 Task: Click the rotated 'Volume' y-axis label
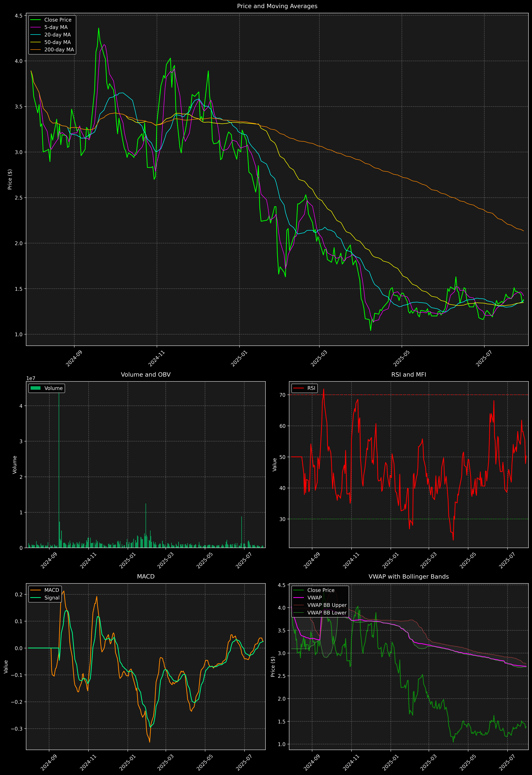pos(15,464)
